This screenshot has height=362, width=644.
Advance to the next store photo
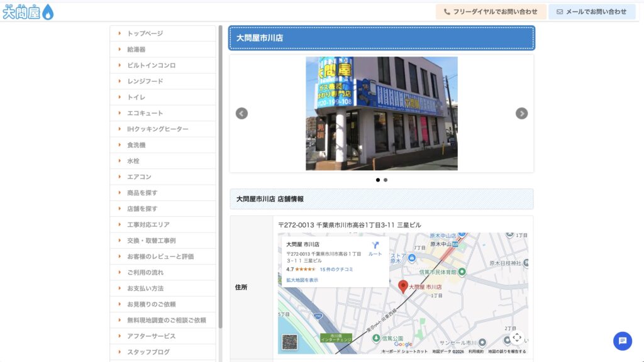(x=521, y=114)
